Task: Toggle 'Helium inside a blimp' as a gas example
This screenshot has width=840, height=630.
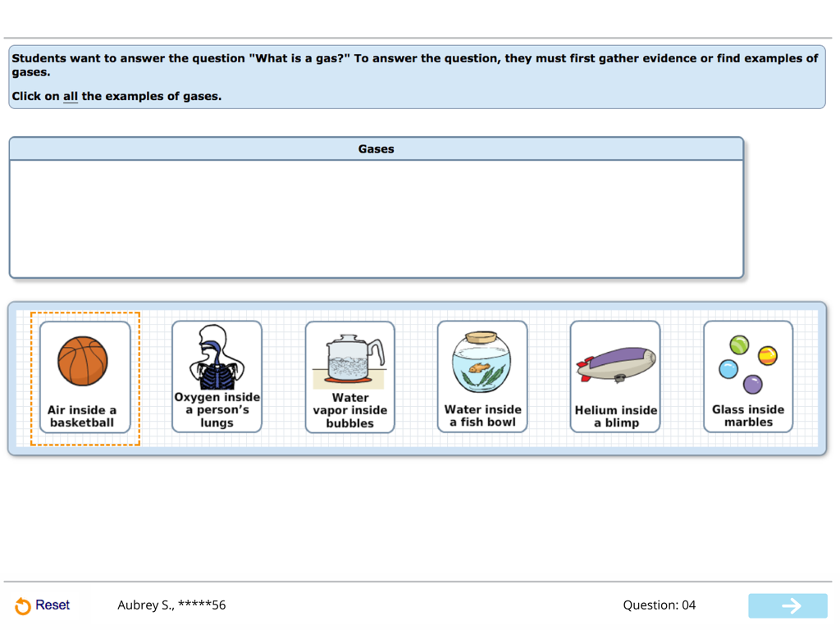Action: tap(614, 377)
